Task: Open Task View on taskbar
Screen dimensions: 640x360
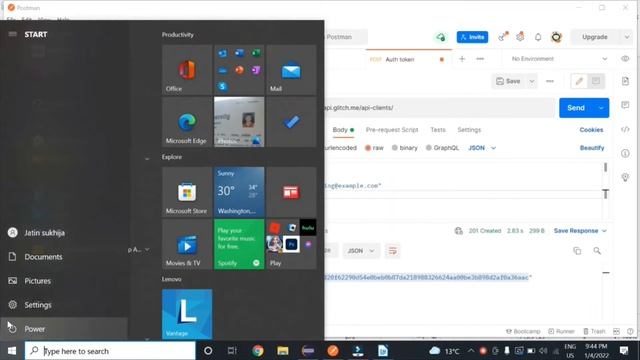Action: click(x=232, y=351)
